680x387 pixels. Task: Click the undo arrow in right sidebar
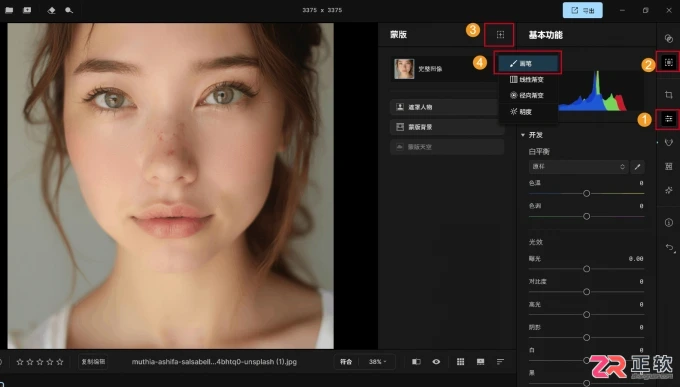(x=670, y=247)
